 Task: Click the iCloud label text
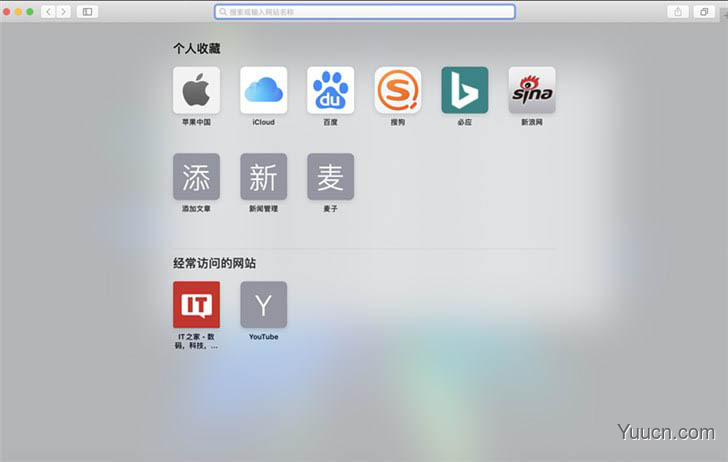pos(263,122)
